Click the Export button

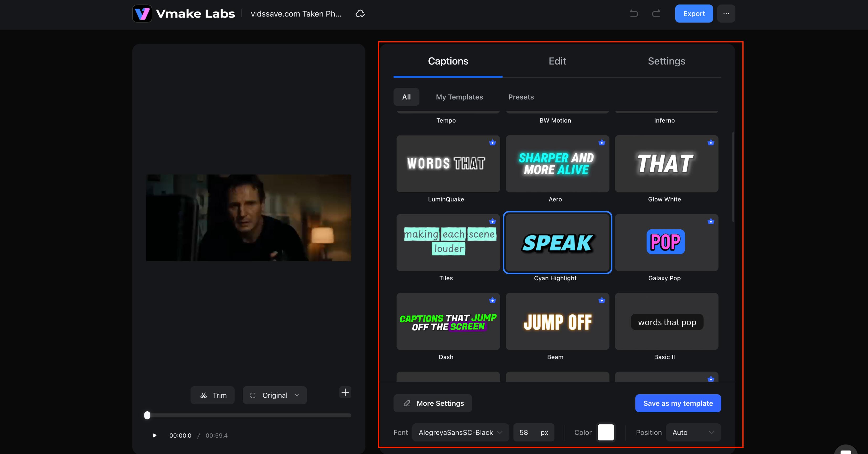coord(694,13)
